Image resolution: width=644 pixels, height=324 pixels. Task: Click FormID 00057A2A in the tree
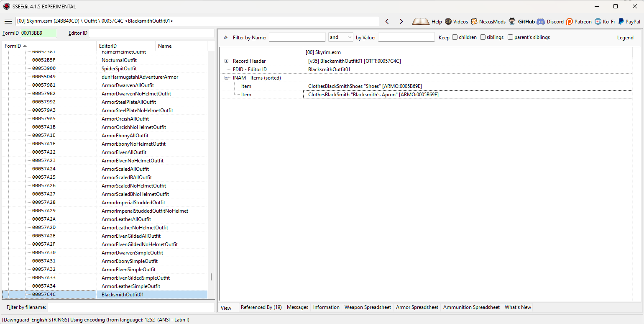click(x=44, y=219)
